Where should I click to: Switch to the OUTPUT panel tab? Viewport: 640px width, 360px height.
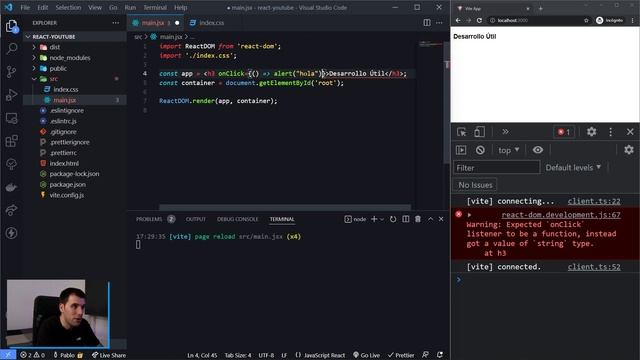(196, 219)
